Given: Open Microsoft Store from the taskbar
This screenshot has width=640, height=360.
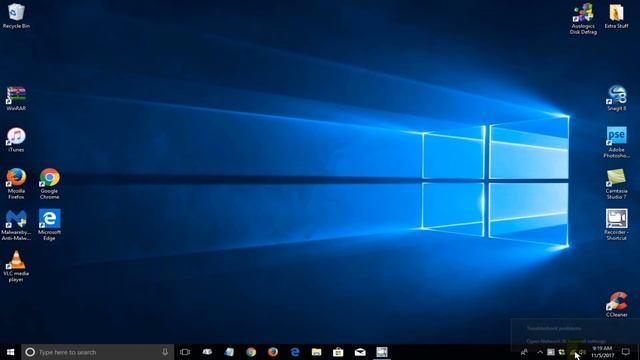Looking at the screenshot, I should click(x=338, y=352).
